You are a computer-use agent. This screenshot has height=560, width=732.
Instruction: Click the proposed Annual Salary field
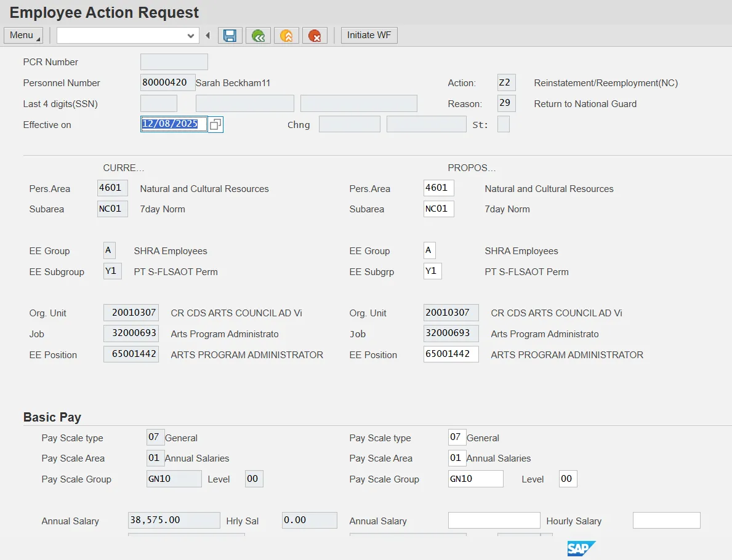pyautogui.click(x=494, y=521)
